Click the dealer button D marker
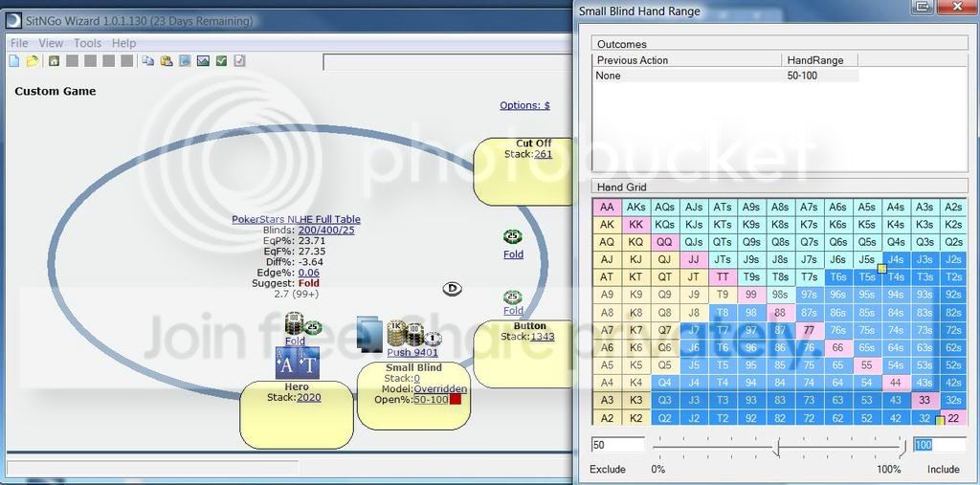Image resolution: width=980 pixels, height=485 pixels. point(453,289)
